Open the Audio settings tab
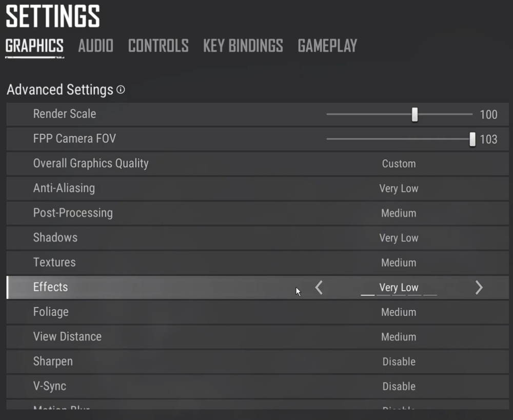Screen dimensions: 513x420 click(95, 46)
